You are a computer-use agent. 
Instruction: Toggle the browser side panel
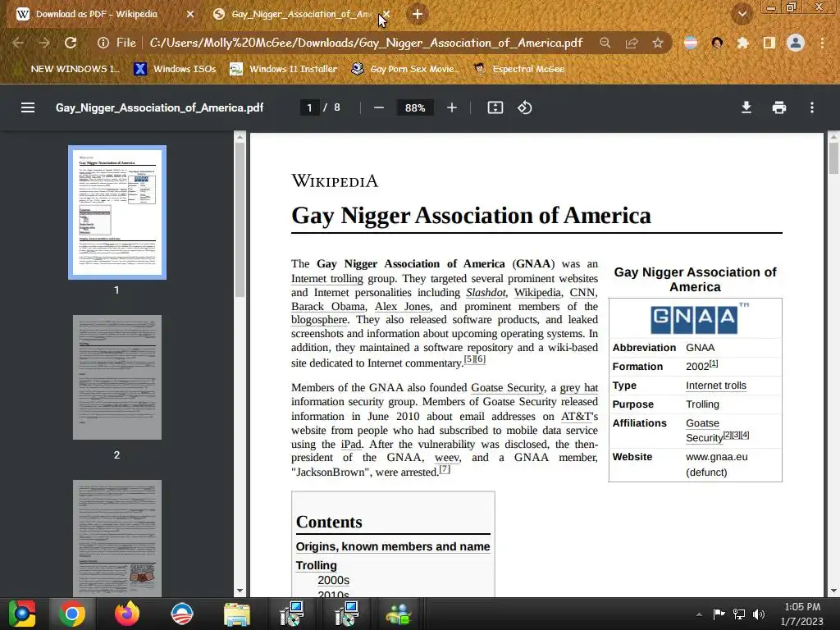coord(769,43)
